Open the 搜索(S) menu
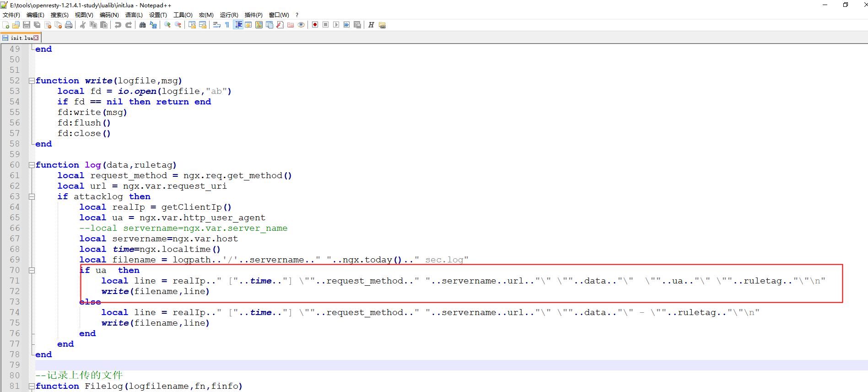 tap(59, 15)
